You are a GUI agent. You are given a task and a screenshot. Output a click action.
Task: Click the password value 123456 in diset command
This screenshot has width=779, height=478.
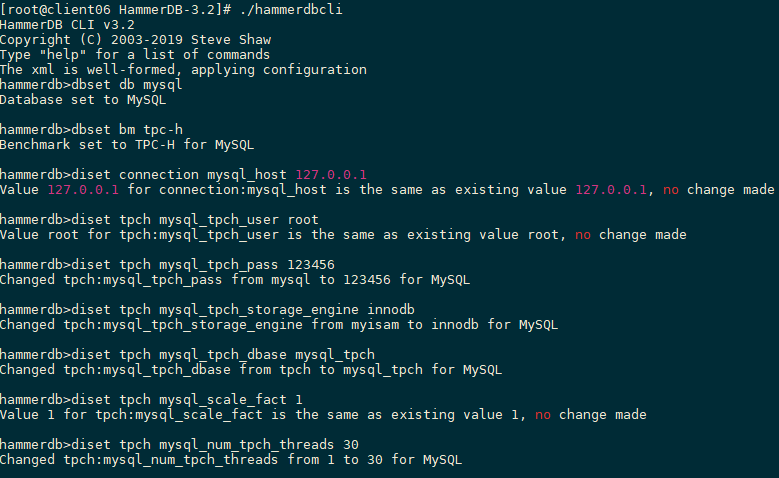[311, 265]
